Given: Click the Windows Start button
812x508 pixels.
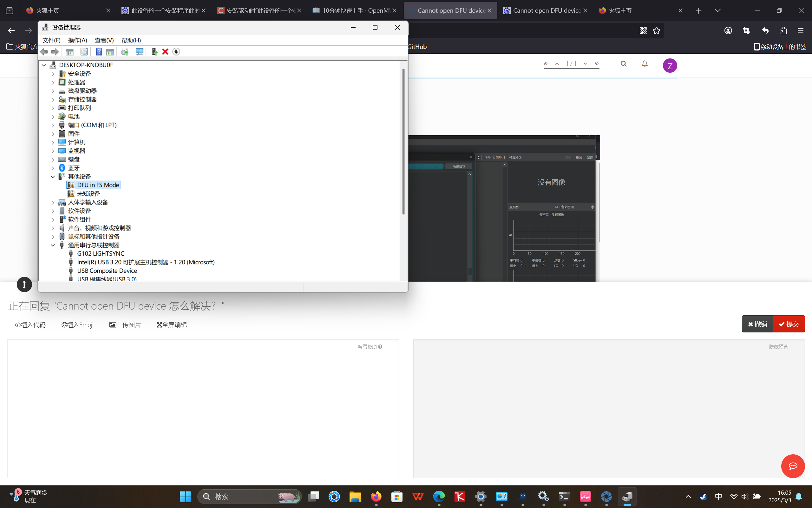Looking at the screenshot, I should (x=185, y=497).
